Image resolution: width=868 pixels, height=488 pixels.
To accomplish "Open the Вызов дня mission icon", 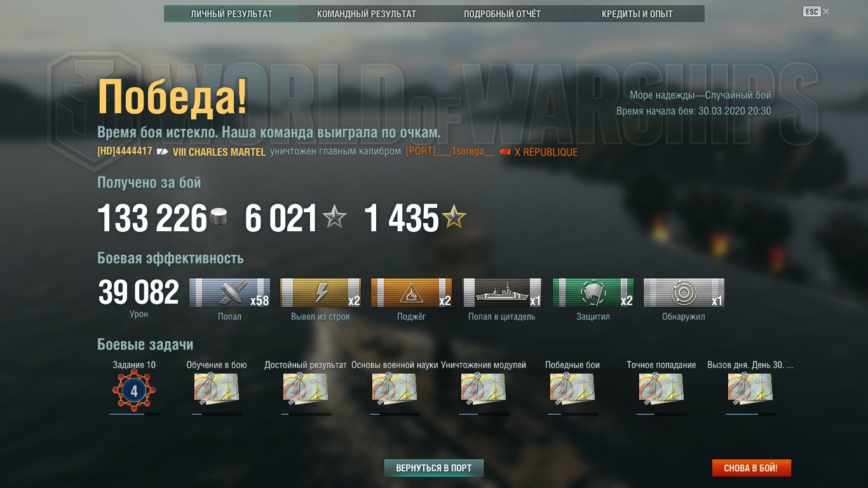I will click(750, 389).
